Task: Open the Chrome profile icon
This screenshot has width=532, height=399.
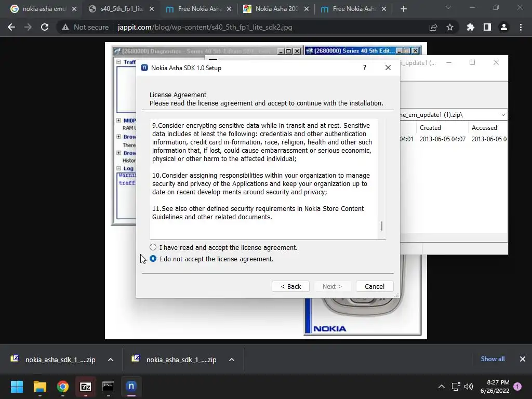Action: click(504, 27)
